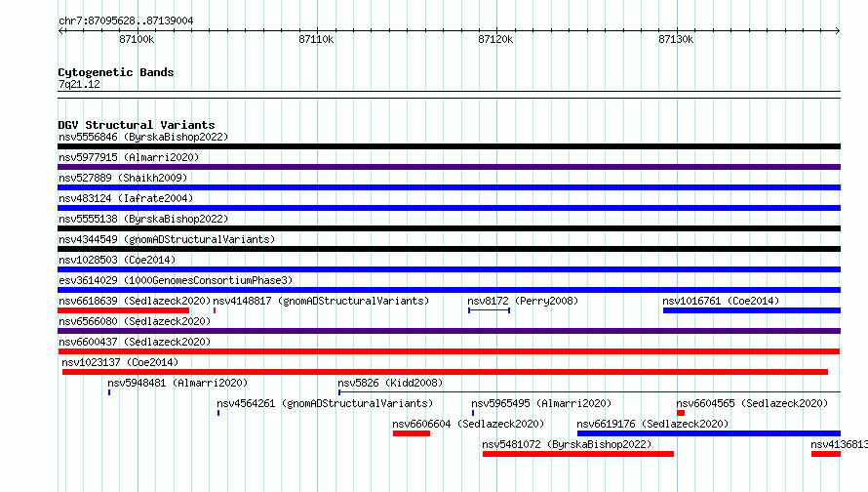Select the red bar under nsv6606604
The image size is (868, 492).
412,433
